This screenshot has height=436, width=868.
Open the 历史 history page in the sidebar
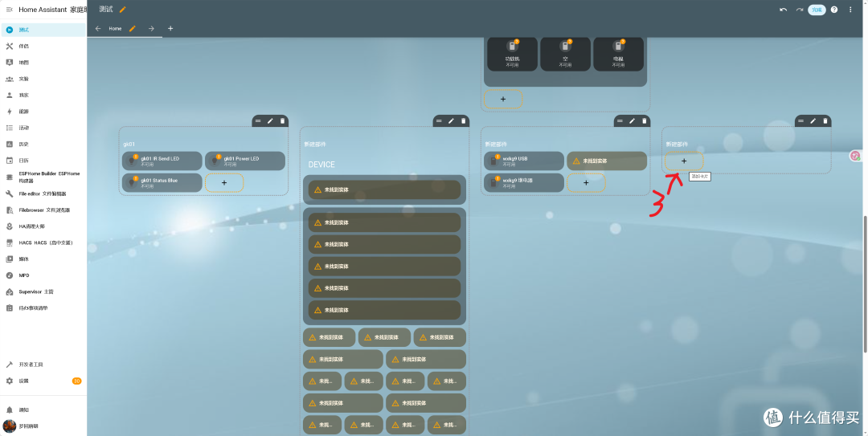[43, 144]
